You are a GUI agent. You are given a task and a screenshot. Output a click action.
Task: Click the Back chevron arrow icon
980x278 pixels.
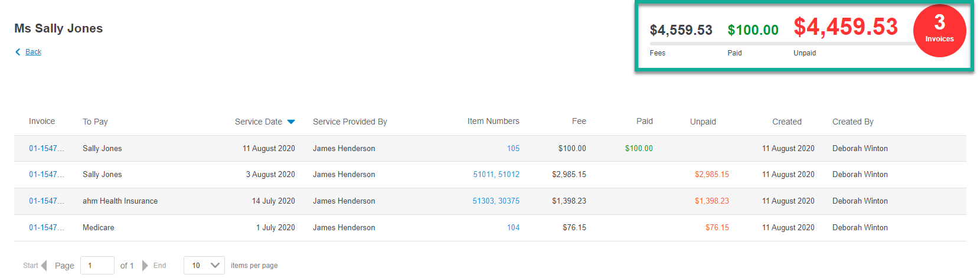click(x=18, y=52)
